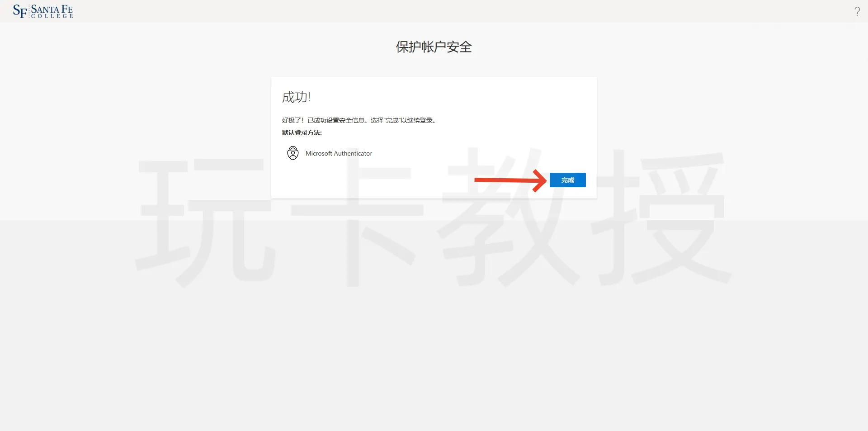Screen dimensions: 868x431
Task: Click the blank middle of the header bar
Action: (x=434, y=11)
